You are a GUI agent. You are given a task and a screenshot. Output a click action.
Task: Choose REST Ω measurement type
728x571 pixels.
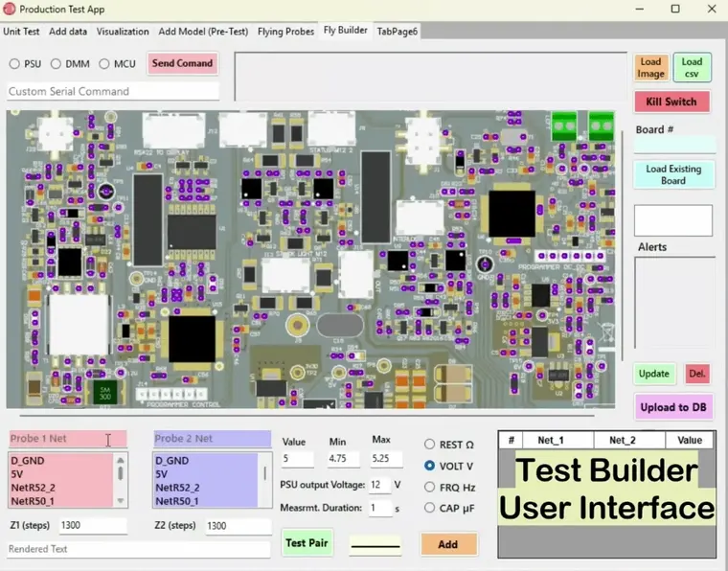point(429,445)
